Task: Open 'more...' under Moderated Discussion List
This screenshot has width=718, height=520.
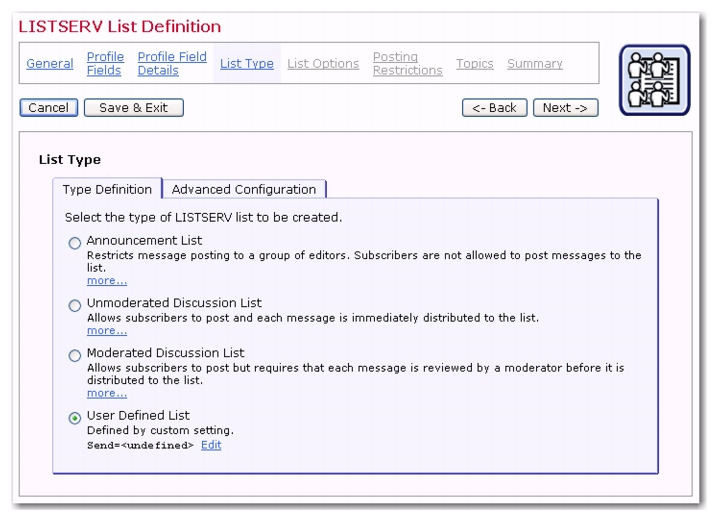Action: (x=107, y=393)
